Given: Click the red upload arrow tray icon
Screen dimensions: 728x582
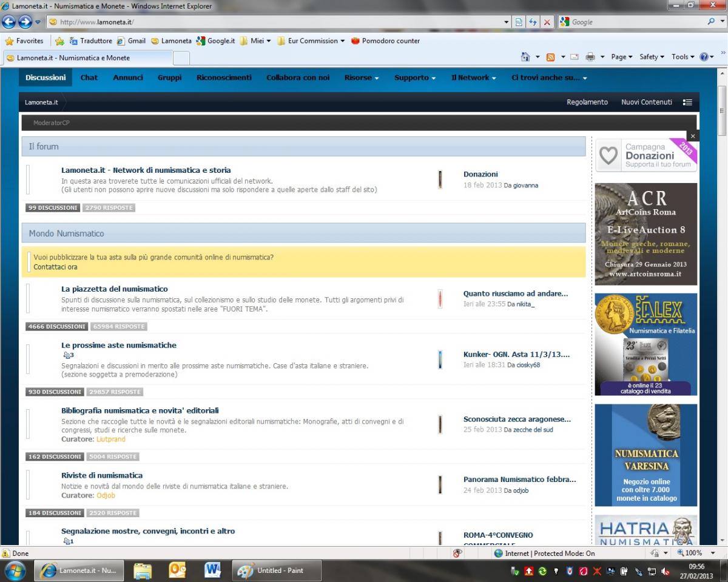Looking at the screenshot, I should point(529,571).
